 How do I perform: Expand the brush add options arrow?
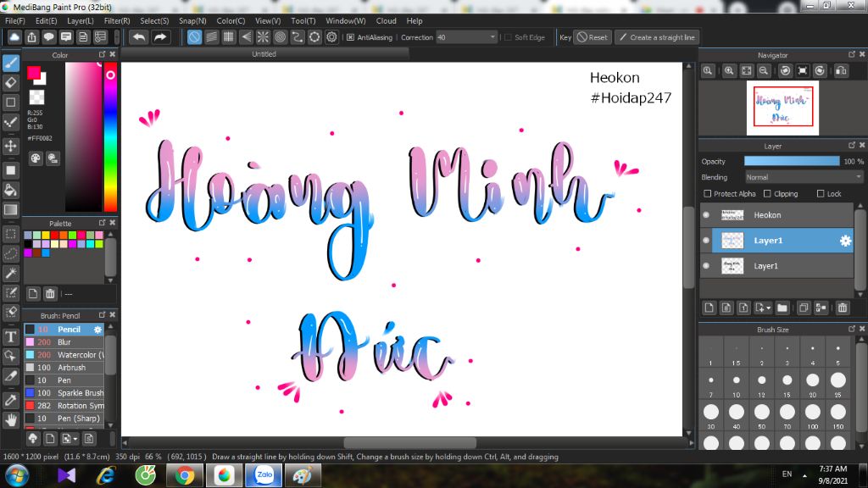pos(75,440)
